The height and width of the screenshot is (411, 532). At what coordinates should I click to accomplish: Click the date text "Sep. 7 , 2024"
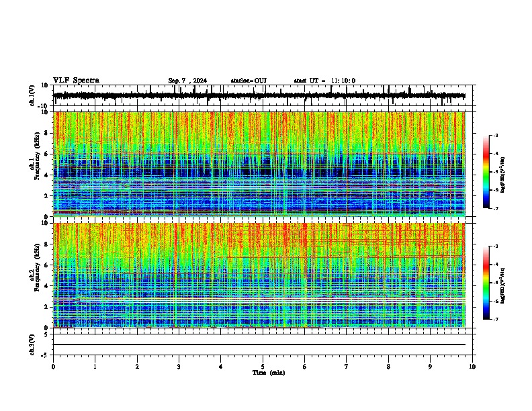[x=187, y=81]
